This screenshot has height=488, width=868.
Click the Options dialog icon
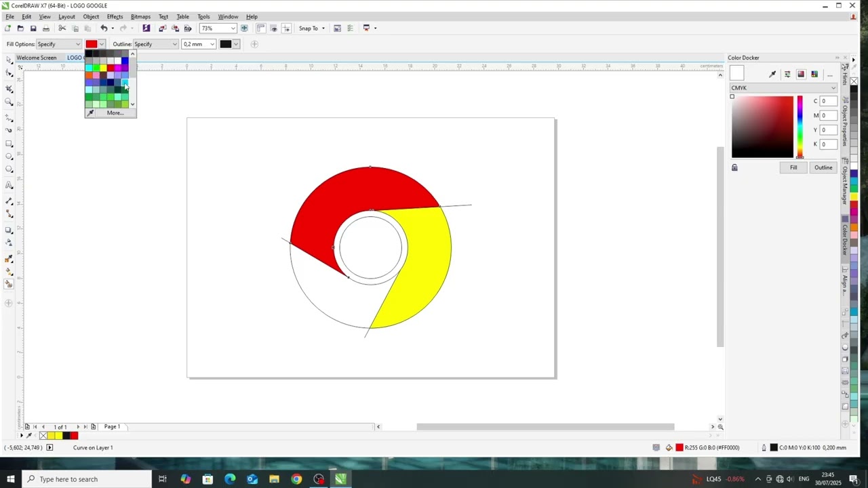pyautogui.click(x=350, y=28)
